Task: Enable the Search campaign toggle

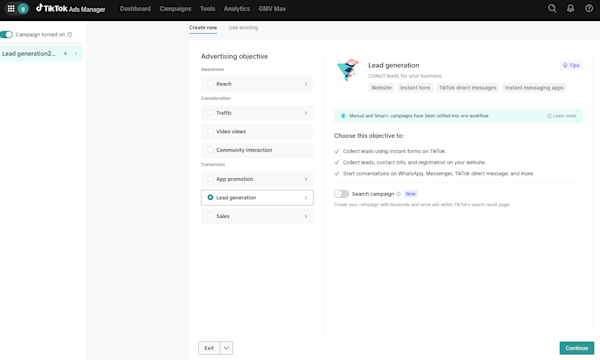Action: (341, 194)
